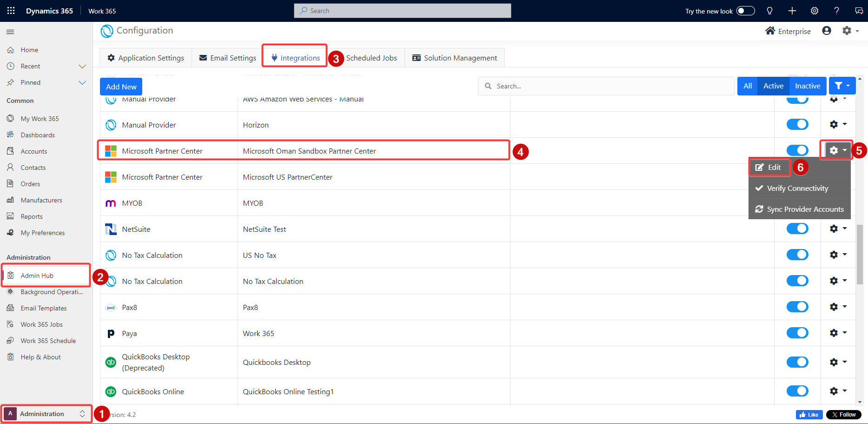Screen dimensions: 868x424
Task: Toggle the Horizon provider active switch
Action: 797,124
